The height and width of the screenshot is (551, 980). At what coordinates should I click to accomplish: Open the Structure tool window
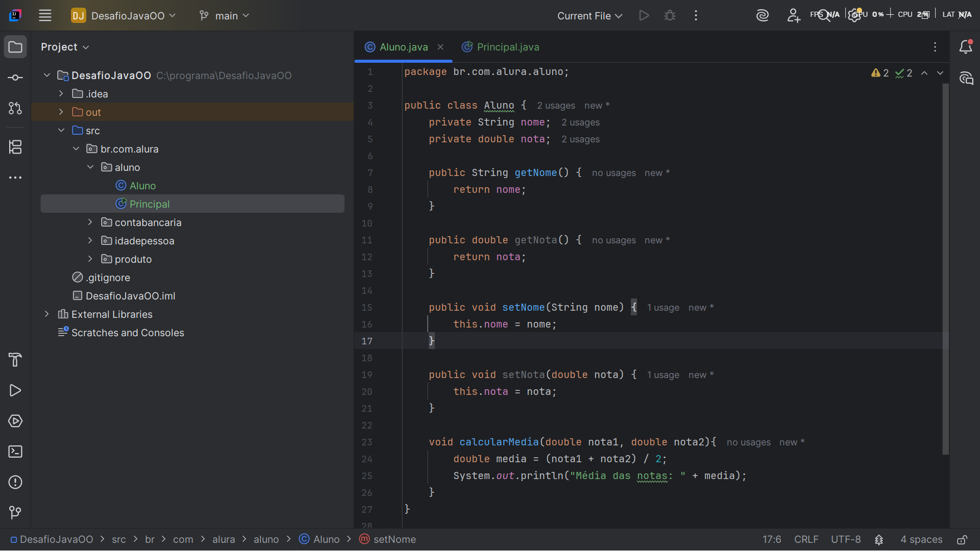(15, 147)
